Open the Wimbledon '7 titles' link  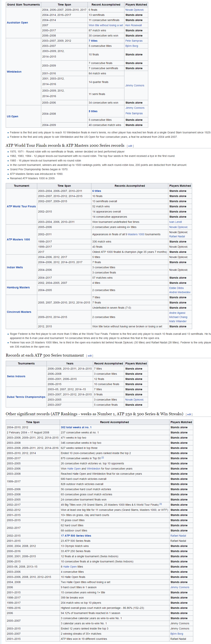pyautogui.click(x=93, y=41)
